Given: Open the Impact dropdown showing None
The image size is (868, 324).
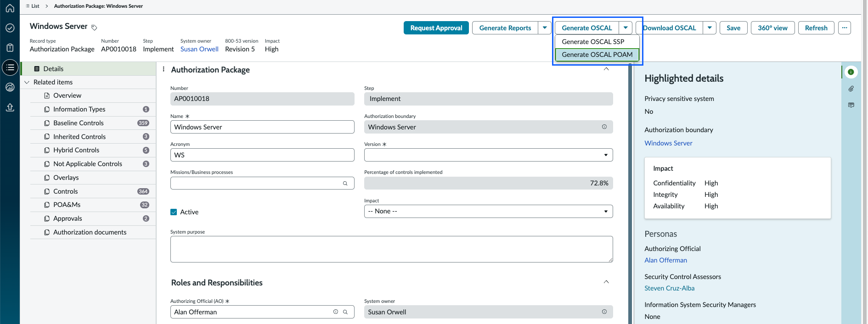Looking at the screenshot, I should tap(488, 211).
